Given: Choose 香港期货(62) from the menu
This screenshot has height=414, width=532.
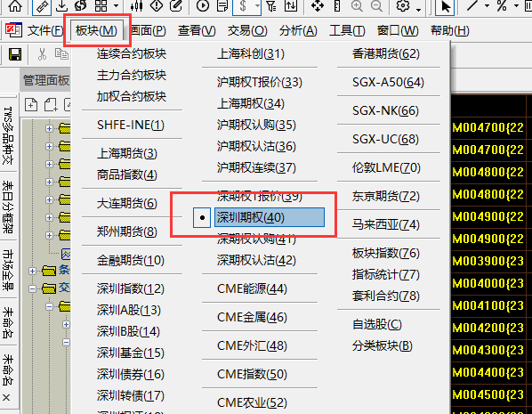Looking at the screenshot, I should point(386,53).
